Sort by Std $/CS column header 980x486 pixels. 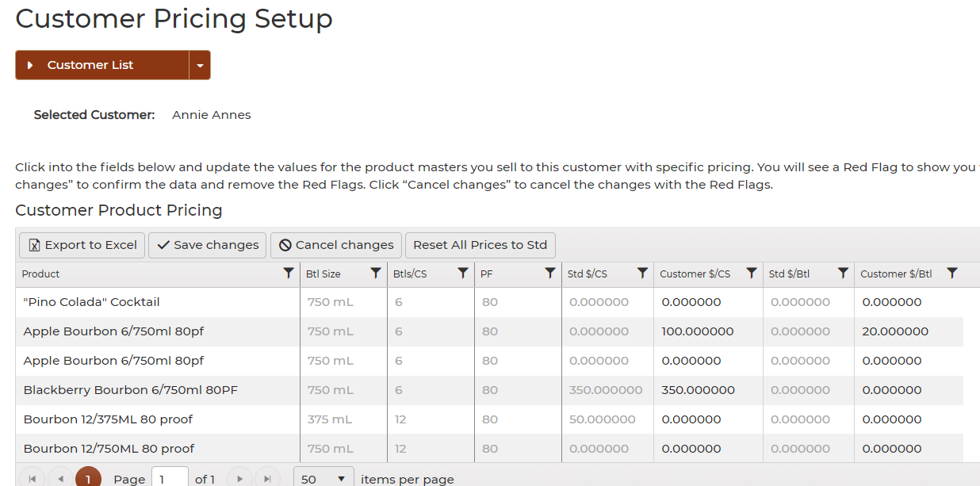(588, 274)
